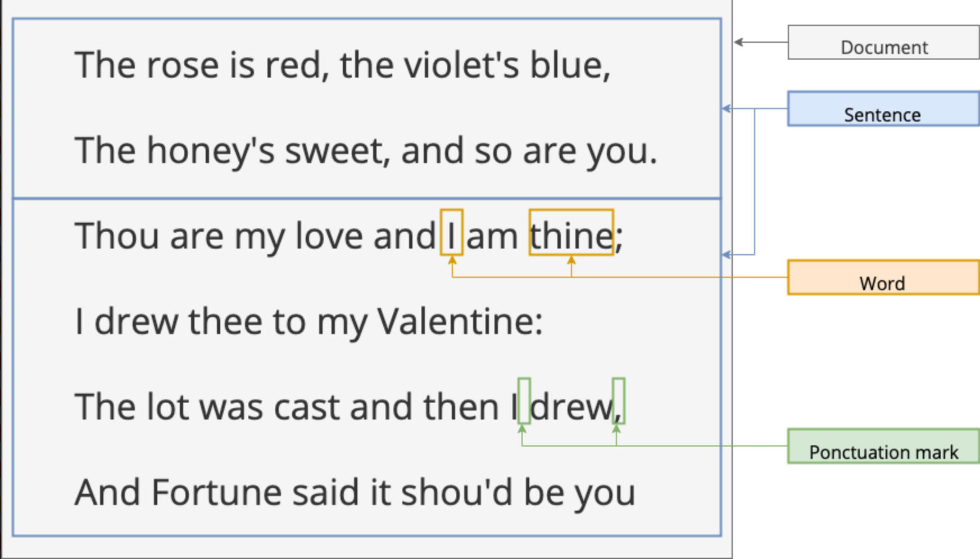
Task: Click the line "The rose is red, the violet's blue,"
Action: (x=343, y=65)
